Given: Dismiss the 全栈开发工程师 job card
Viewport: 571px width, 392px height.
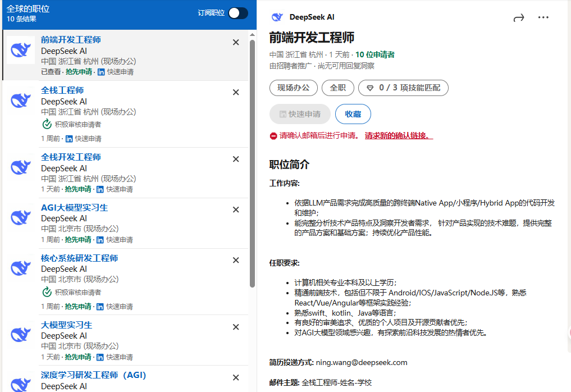Looking at the screenshot, I should 236,159.
